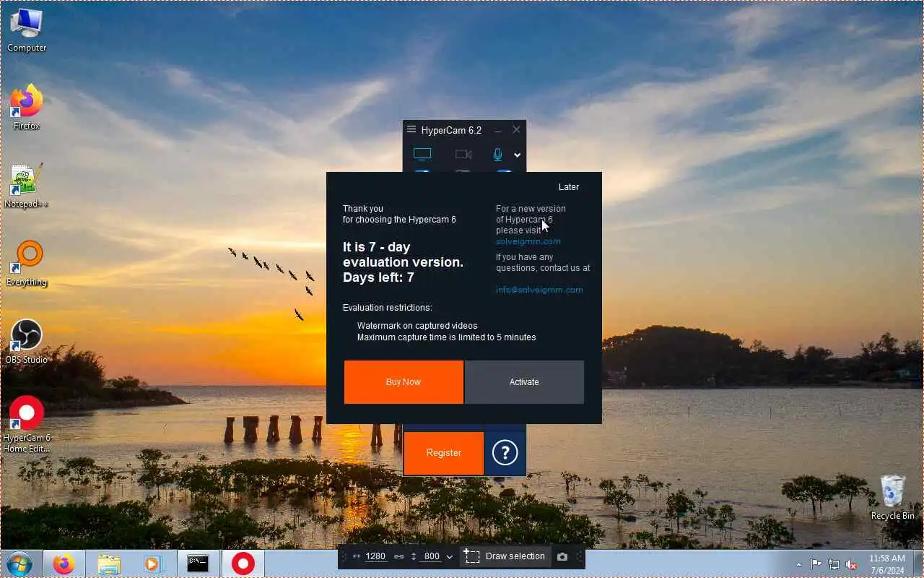
Task: Take a snapshot with the camera icon
Action: (562, 556)
